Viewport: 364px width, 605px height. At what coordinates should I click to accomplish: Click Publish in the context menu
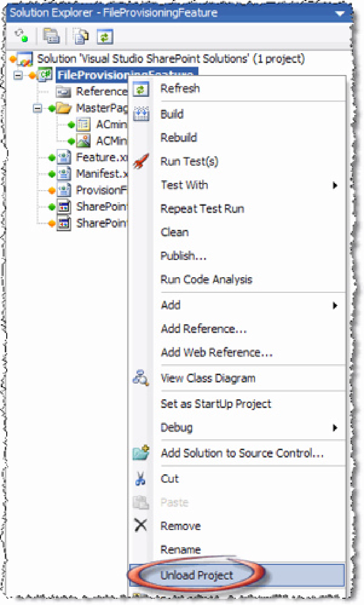(183, 256)
